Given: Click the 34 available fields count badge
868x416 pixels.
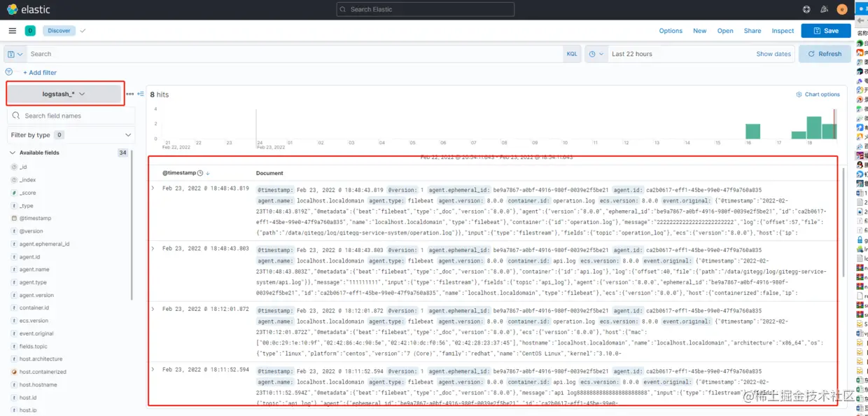Looking at the screenshot, I should click(x=123, y=153).
